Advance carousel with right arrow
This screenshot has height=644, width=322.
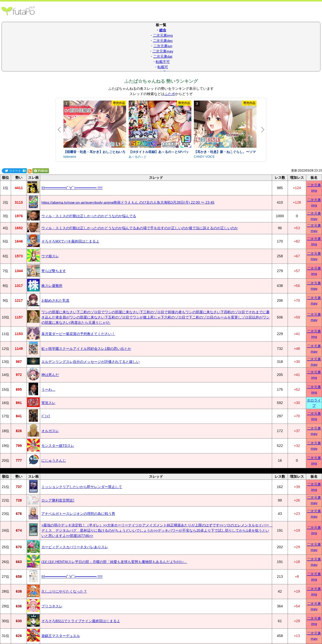point(263,130)
